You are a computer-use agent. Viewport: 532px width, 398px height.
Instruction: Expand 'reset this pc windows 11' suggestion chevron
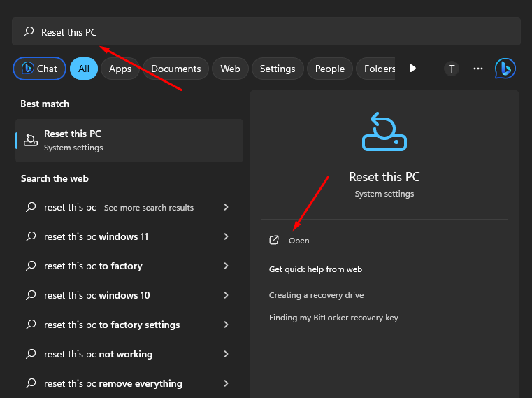coord(226,236)
